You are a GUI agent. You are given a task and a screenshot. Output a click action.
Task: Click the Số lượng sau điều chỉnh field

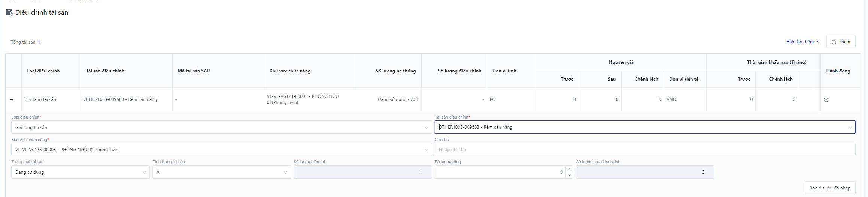coord(644,172)
